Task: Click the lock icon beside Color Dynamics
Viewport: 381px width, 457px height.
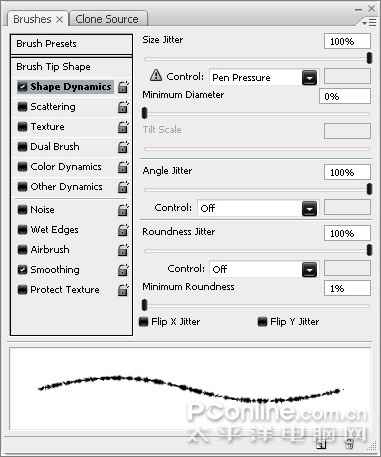Action: [123, 167]
